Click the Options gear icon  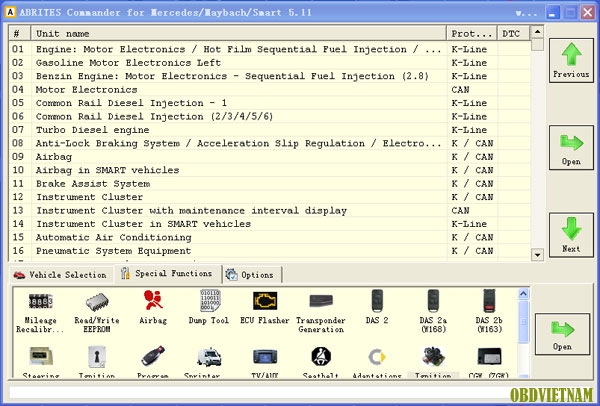coord(231,274)
